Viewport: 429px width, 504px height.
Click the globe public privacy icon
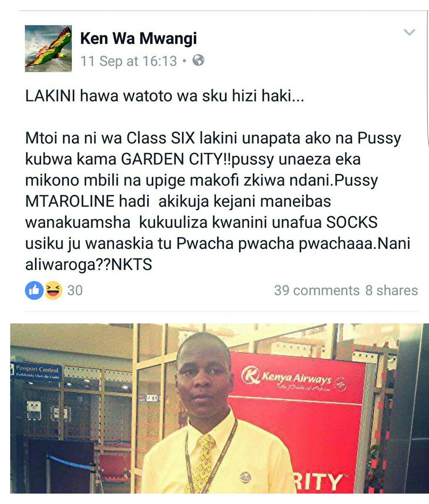198,61
